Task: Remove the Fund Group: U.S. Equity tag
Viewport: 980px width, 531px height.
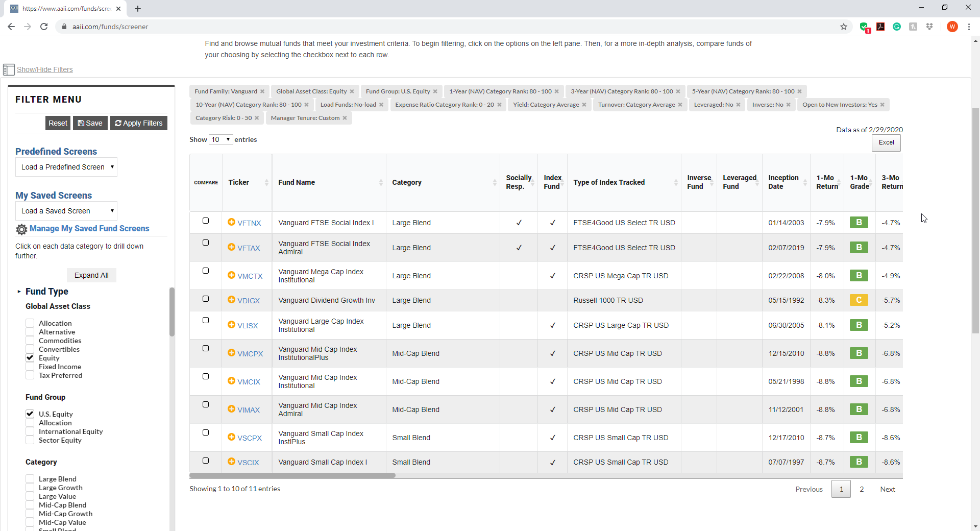Action: [x=435, y=91]
